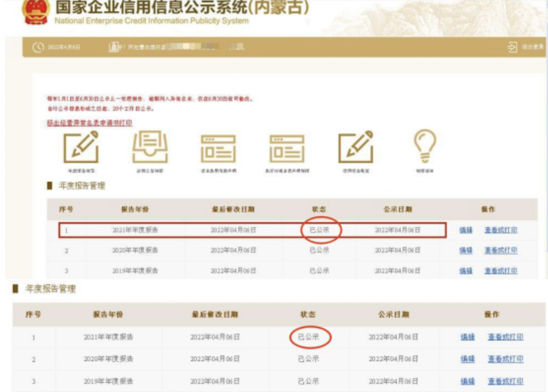Click the first red notice line about annual reports
The image size is (548, 392).
(151, 99)
